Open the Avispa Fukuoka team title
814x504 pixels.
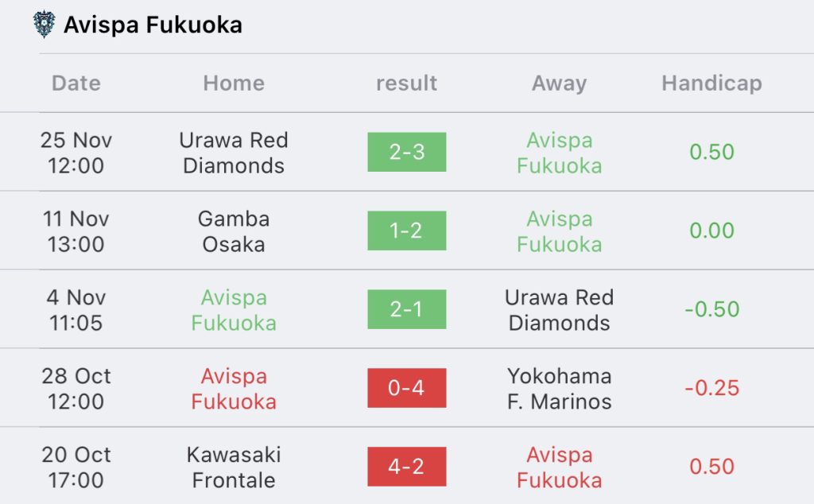153,25
